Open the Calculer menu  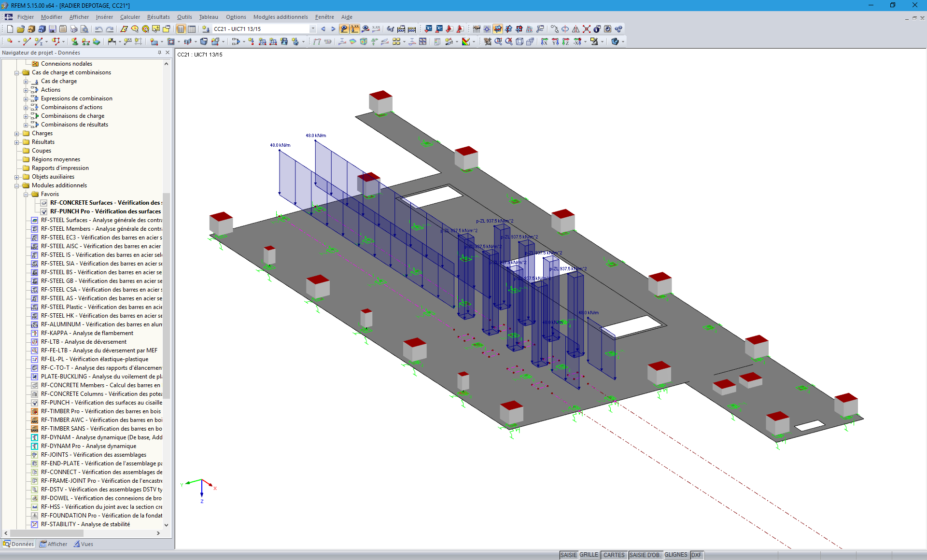(129, 17)
